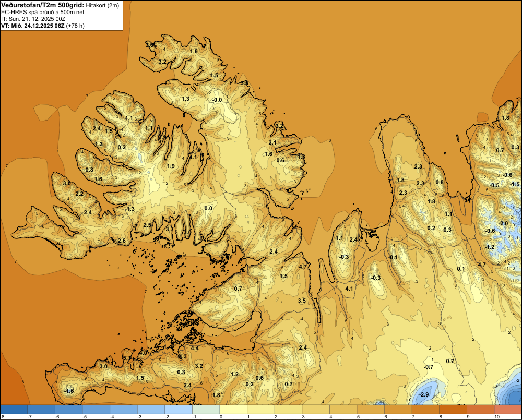Click the '-1.2' temperature value on map

click(x=490, y=247)
